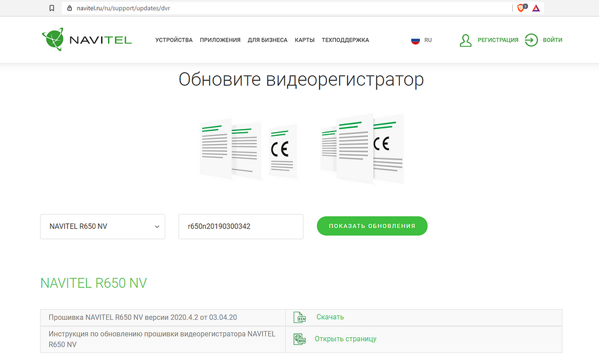The width and height of the screenshot is (599, 364).
Task: Click the person icon beside РЕГИСТРАЦИЯ
Action: 465,39
